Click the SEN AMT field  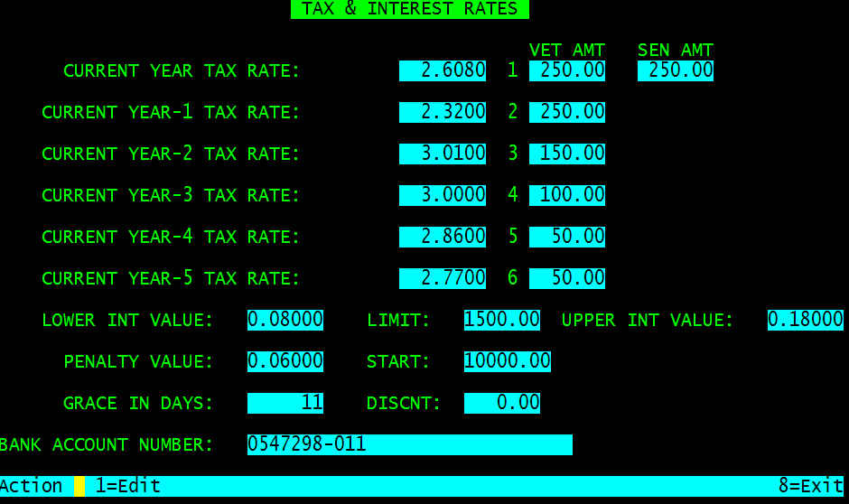pos(676,70)
